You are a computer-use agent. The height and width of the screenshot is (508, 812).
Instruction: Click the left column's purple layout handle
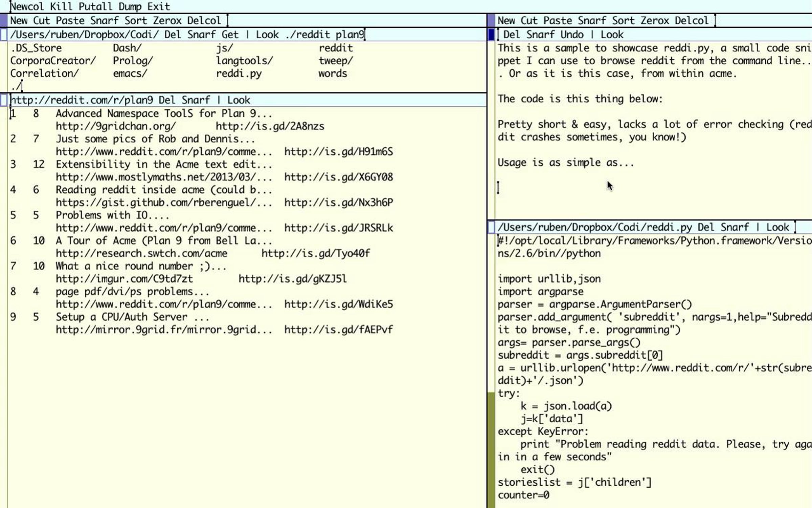(4, 21)
